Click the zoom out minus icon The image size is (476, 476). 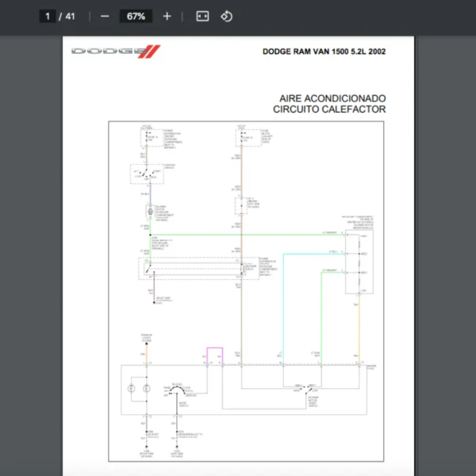tap(105, 16)
